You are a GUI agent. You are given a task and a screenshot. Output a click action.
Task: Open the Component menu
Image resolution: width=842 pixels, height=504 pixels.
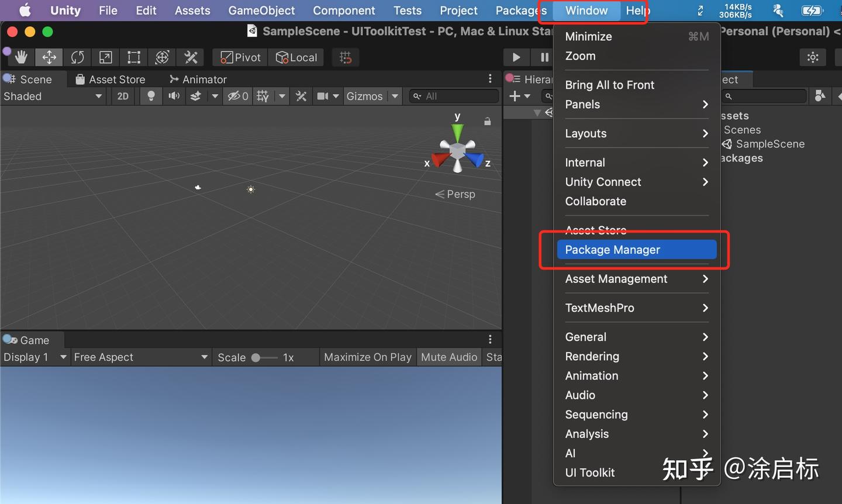[x=344, y=11]
